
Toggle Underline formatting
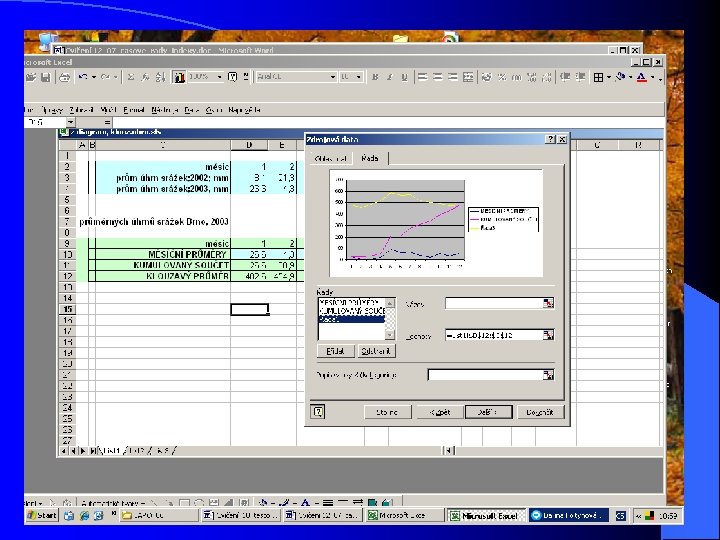(404, 77)
